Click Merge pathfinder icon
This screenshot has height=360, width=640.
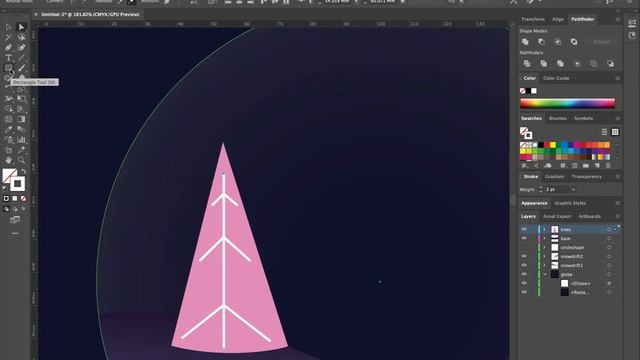click(x=560, y=63)
